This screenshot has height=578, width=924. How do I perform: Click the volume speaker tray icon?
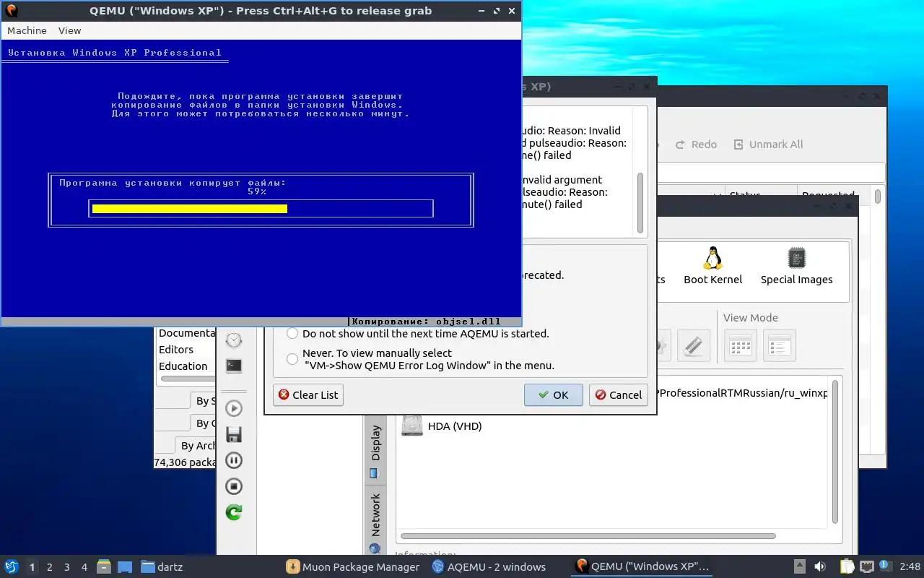820,566
